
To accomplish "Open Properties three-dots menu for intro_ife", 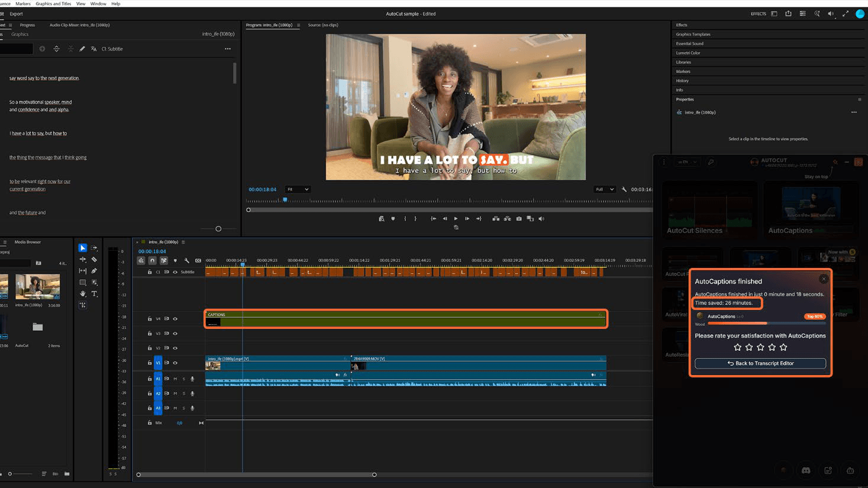I will [854, 112].
